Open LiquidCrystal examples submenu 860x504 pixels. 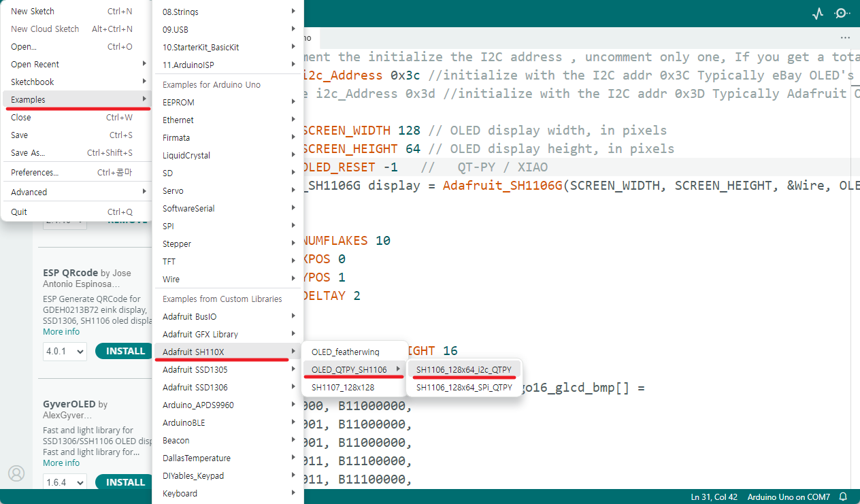228,156
